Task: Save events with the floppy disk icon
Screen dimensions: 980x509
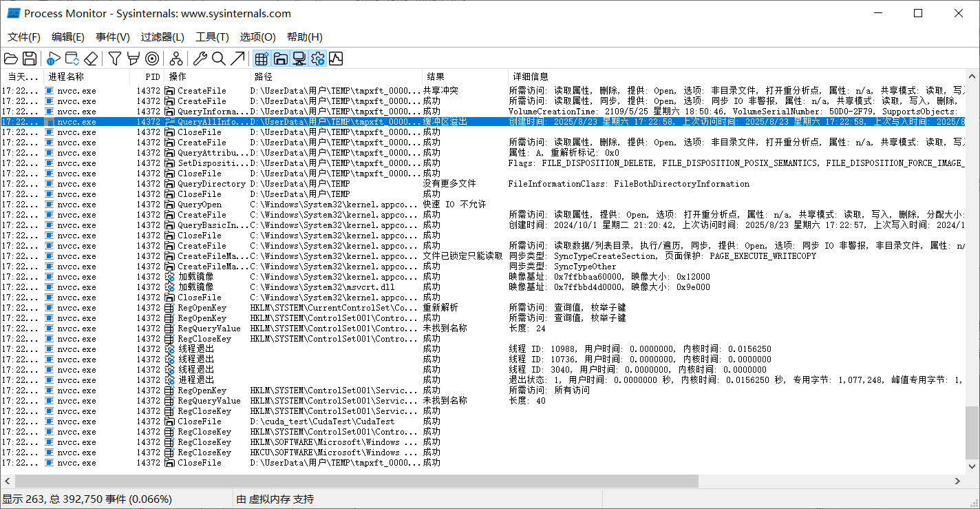Action: pyautogui.click(x=29, y=59)
